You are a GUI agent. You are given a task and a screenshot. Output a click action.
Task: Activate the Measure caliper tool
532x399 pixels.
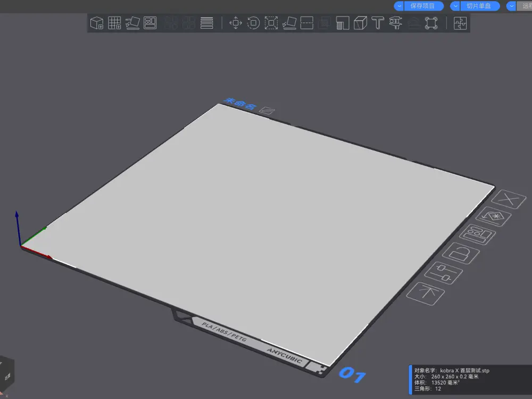tap(396, 23)
